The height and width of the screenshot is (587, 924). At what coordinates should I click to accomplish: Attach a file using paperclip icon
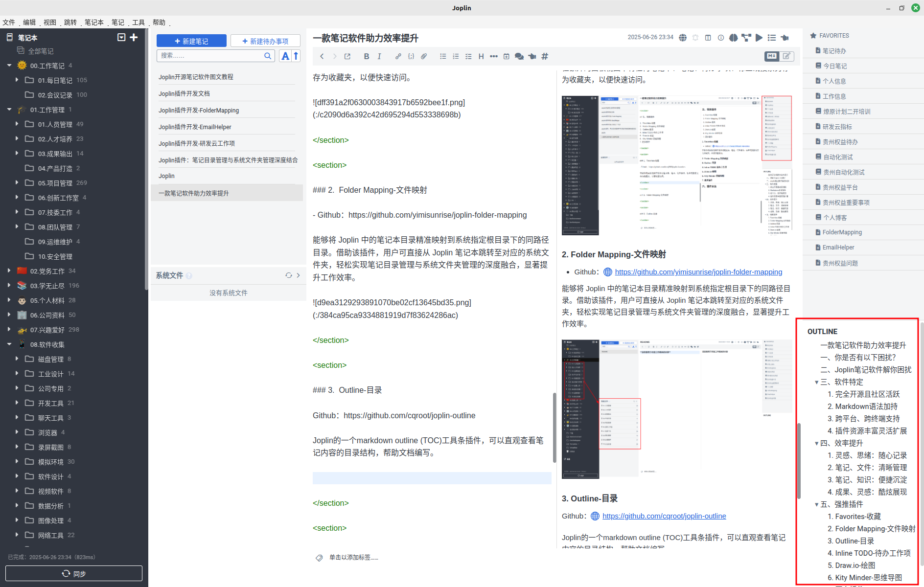424,56
